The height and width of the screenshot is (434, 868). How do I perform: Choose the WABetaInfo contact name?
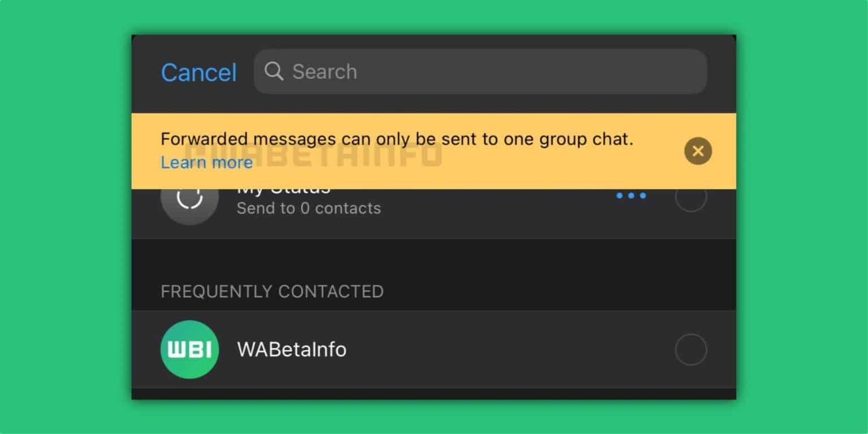292,349
